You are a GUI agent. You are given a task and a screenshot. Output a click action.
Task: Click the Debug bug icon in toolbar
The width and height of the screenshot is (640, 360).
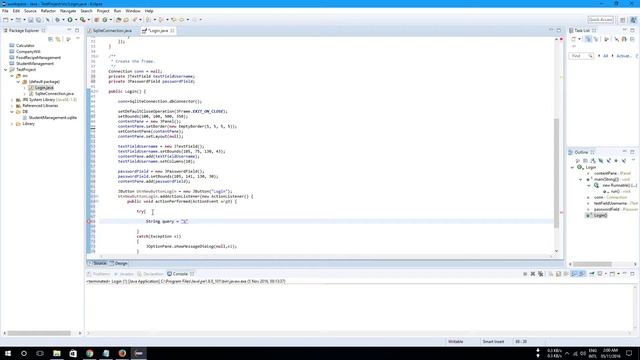pyautogui.click(x=58, y=20)
